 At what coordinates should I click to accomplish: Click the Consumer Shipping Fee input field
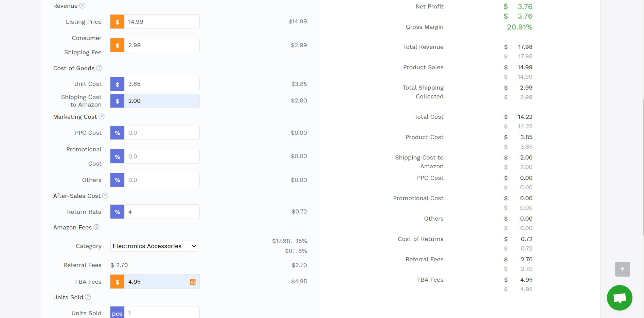(x=162, y=45)
